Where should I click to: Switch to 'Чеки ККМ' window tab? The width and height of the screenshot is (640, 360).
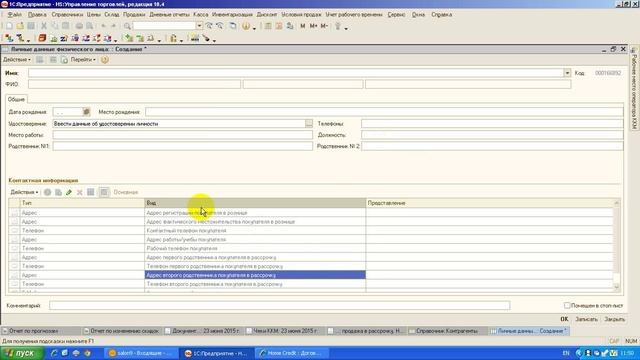pos(284,331)
